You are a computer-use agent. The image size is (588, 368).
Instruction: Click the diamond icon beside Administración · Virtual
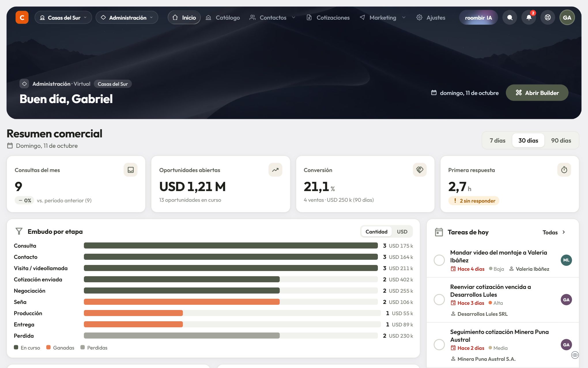pos(24,84)
